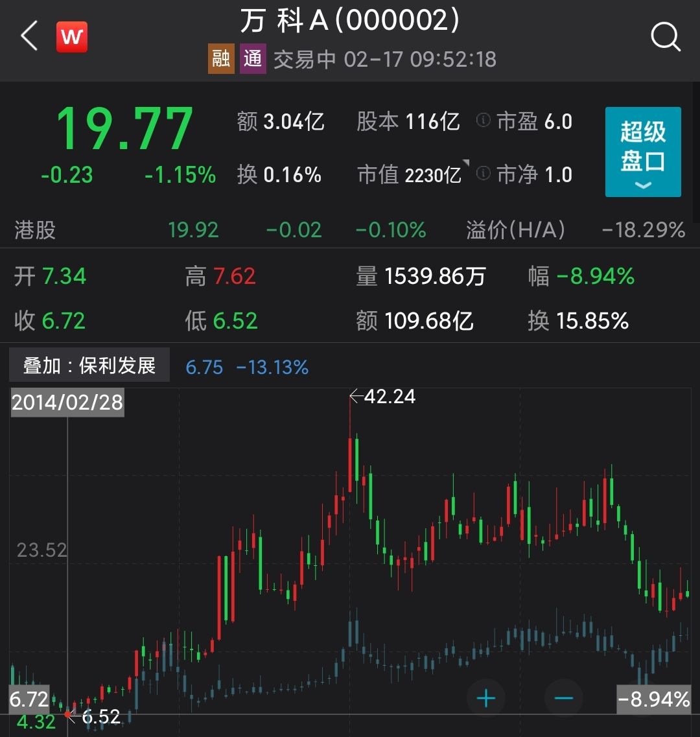Screen dimensions: 700x737
Task: Tap turnover value 额 3.04亿
Action: (x=281, y=122)
